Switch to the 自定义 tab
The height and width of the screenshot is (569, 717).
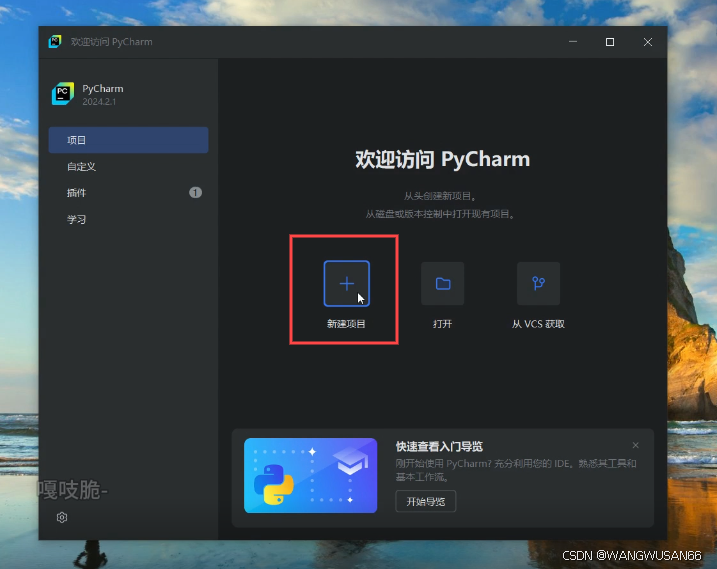pos(128,166)
